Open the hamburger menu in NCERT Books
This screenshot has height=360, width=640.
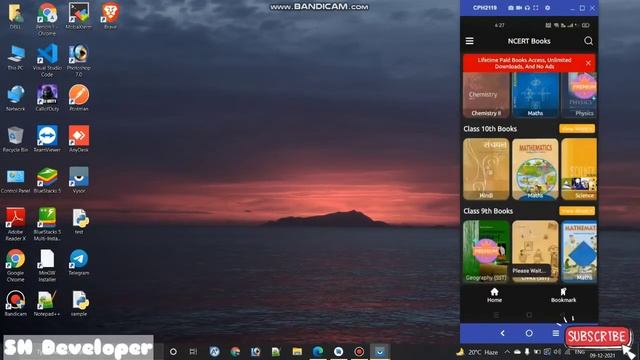point(469,41)
